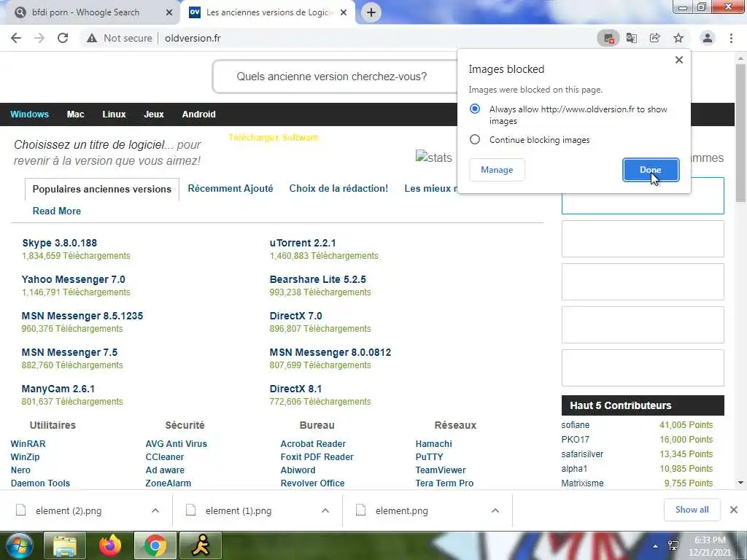The width and height of the screenshot is (747, 560).
Task: Go back using browser back arrow
Action: coord(16,38)
